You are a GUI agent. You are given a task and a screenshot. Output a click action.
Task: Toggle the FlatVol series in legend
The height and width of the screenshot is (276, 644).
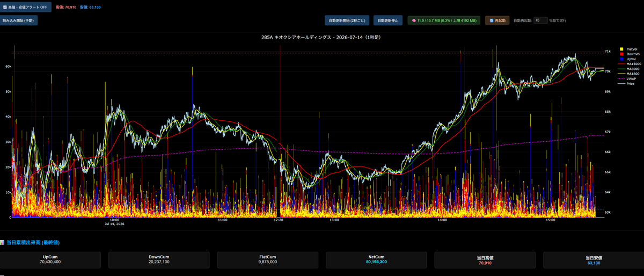point(630,49)
